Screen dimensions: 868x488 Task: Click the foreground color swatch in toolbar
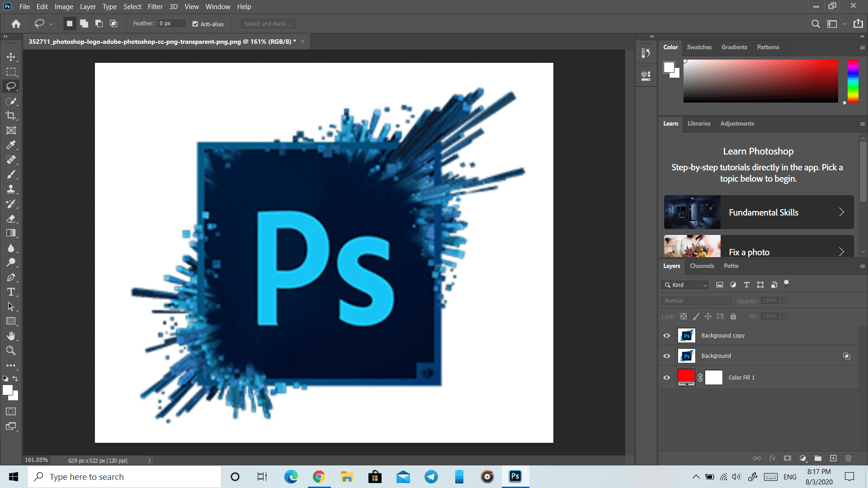[x=8, y=390]
